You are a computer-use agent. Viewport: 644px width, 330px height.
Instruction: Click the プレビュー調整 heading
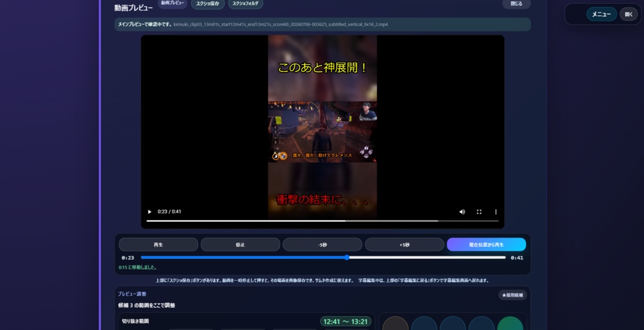[x=132, y=294]
